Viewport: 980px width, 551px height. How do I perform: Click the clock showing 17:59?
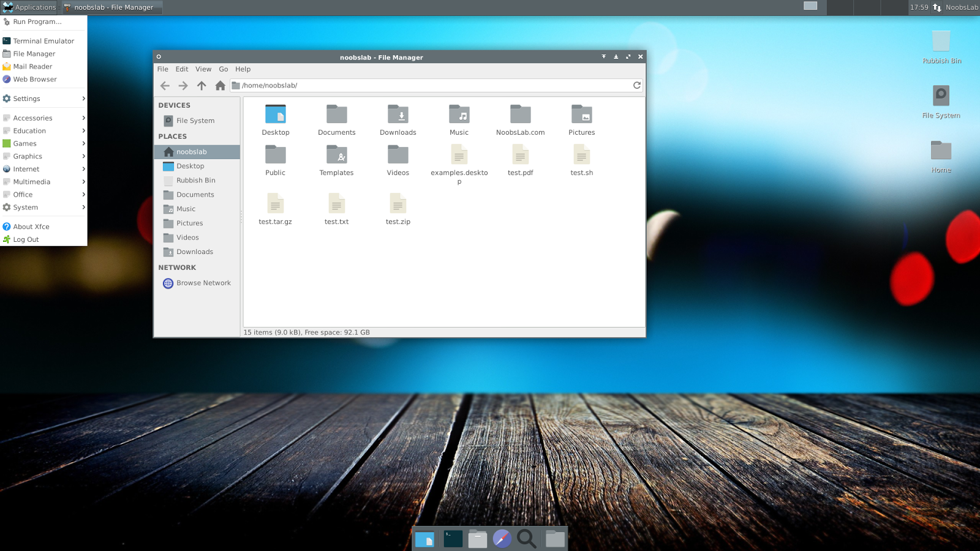click(919, 7)
